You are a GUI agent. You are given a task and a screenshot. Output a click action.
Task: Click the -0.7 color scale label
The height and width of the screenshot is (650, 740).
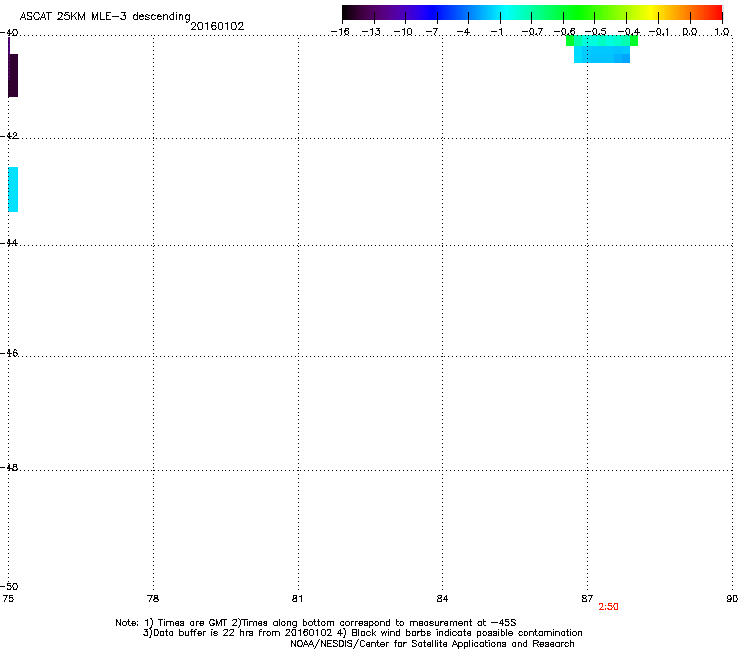(x=532, y=32)
